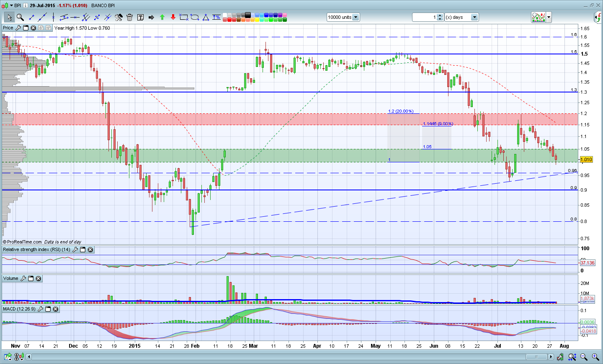Viewport: 603px width, 364px height.
Task: Close the Volume indicator panel
Action: [x=38, y=279]
